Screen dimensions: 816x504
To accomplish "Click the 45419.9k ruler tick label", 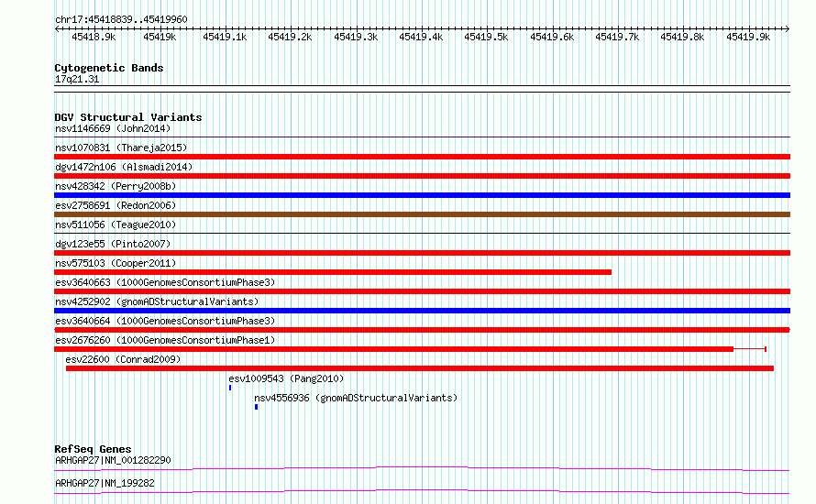I will click(748, 37).
